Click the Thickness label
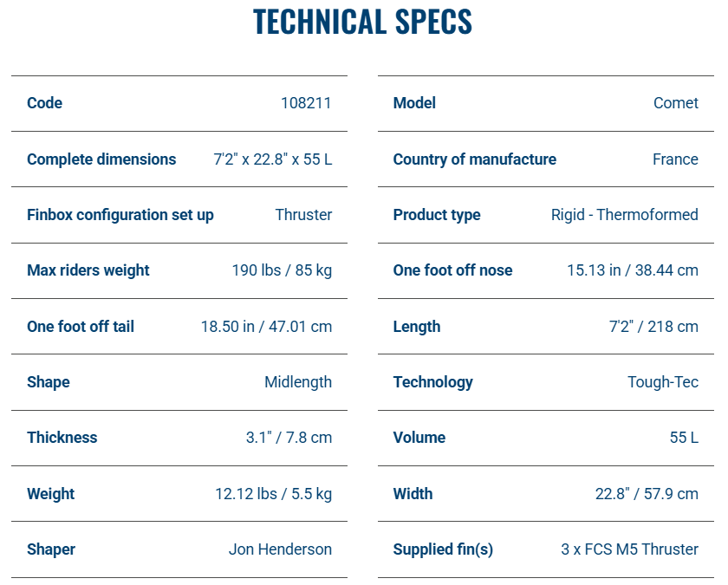 62,438
